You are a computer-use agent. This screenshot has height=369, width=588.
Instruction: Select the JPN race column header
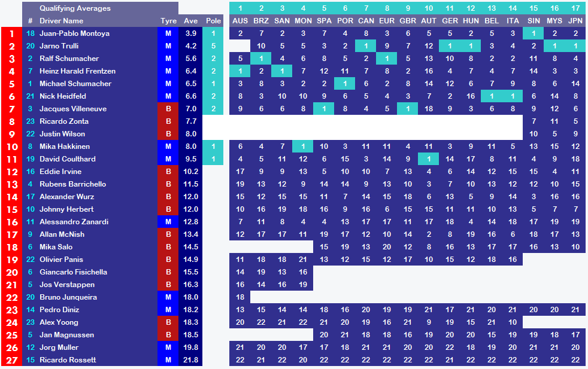[x=575, y=21]
